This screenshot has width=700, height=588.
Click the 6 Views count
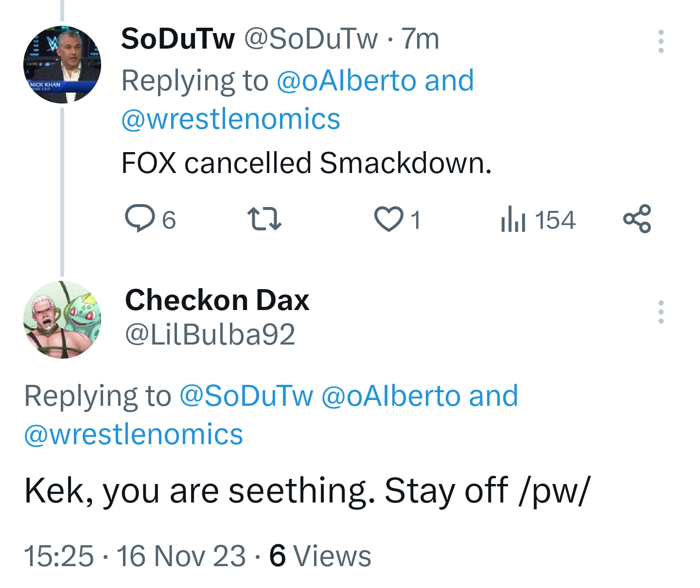pos(320,555)
